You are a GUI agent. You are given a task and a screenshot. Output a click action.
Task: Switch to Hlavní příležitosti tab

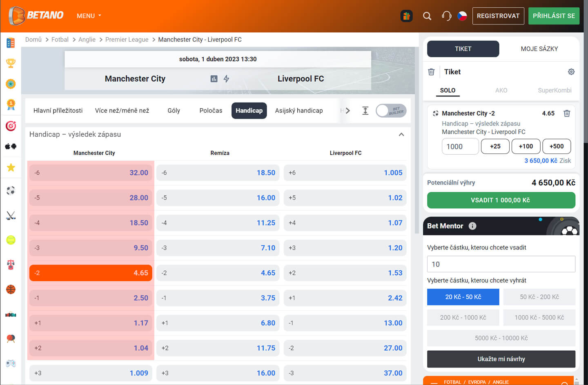click(x=58, y=111)
